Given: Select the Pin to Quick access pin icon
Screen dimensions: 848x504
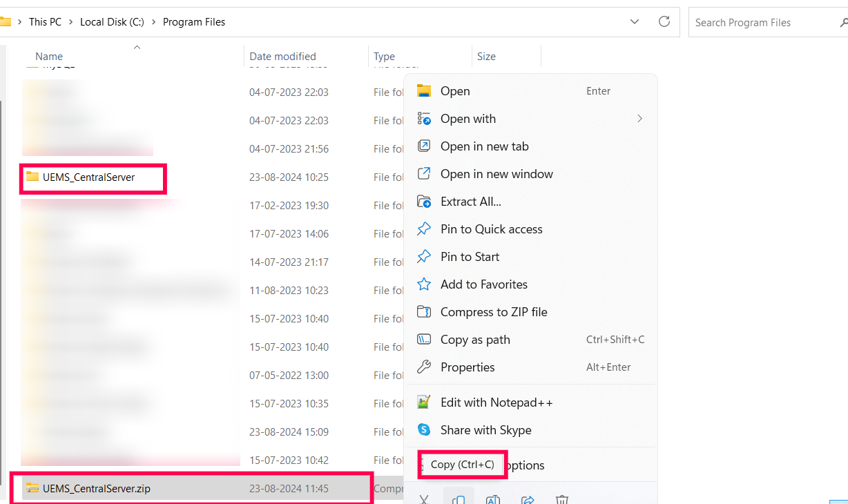Looking at the screenshot, I should (x=424, y=229).
